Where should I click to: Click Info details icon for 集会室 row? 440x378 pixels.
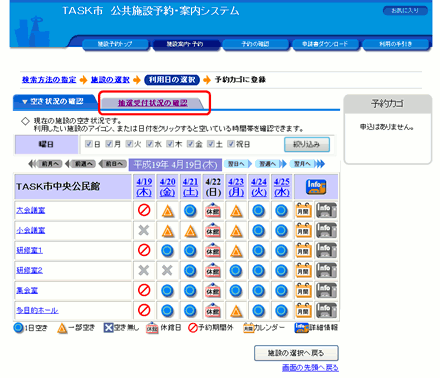[326, 290]
